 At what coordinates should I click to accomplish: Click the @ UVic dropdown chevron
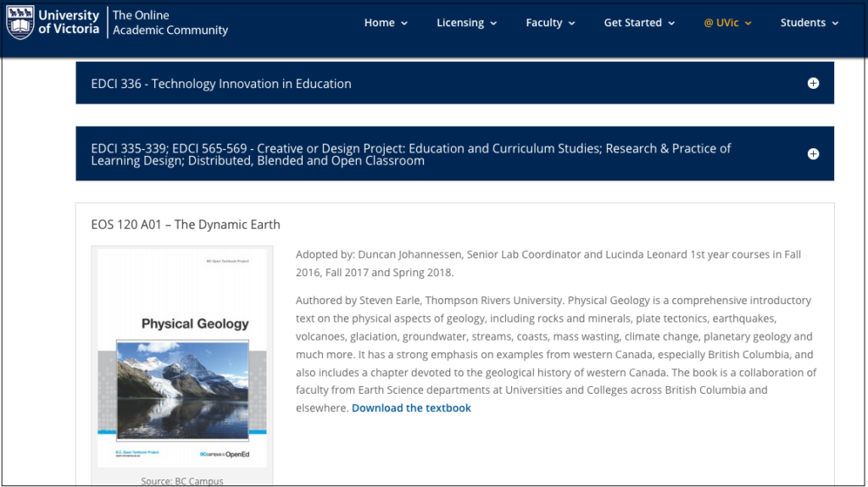click(x=748, y=23)
